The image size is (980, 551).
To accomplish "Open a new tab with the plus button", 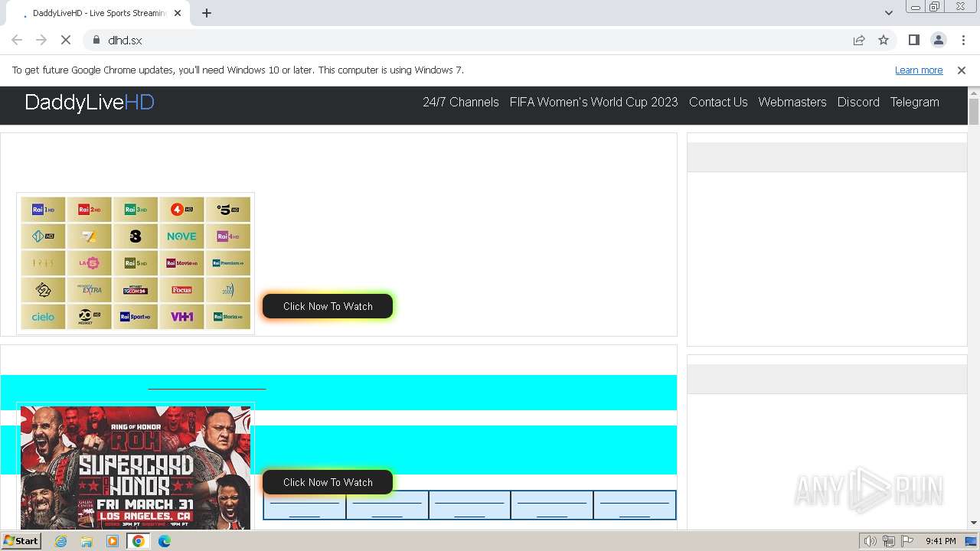I will 207,13.
